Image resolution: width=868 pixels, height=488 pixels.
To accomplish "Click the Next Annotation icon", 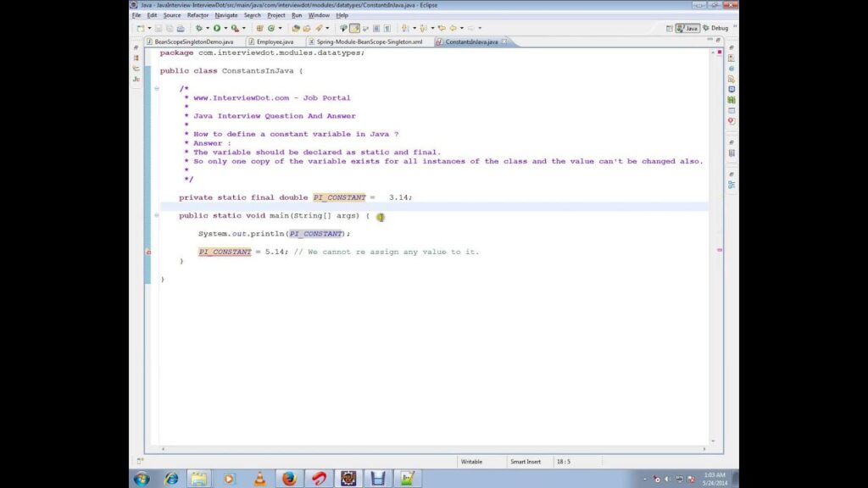I will [405, 28].
